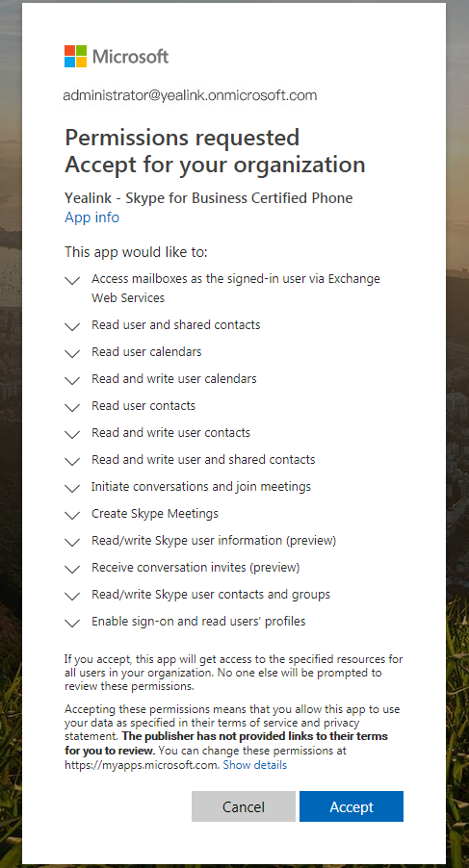Click the administrator@yealink.onmicrosoft.com account text
Image resolution: width=469 pixels, height=868 pixels.
(x=190, y=95)
